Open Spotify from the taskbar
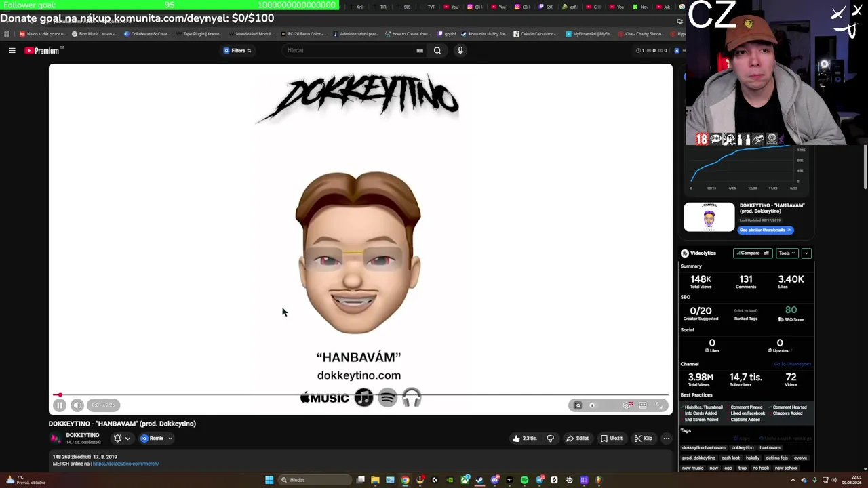 (524, 480)
